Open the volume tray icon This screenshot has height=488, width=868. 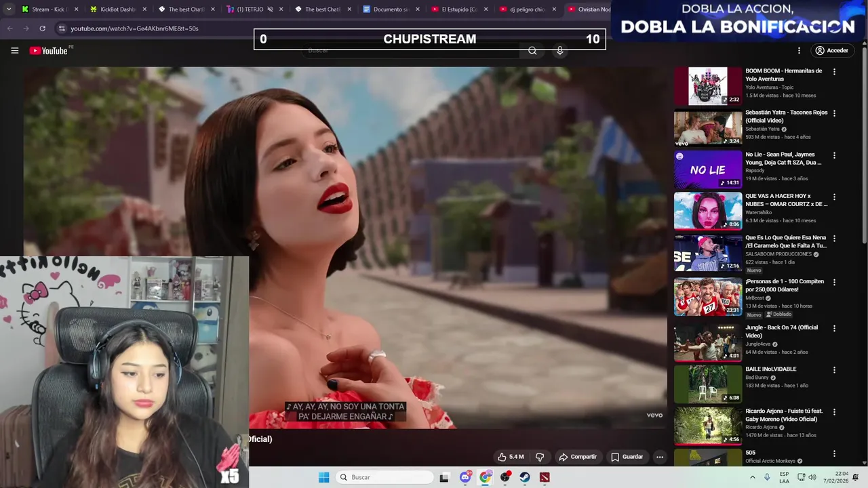click(812, 477)
